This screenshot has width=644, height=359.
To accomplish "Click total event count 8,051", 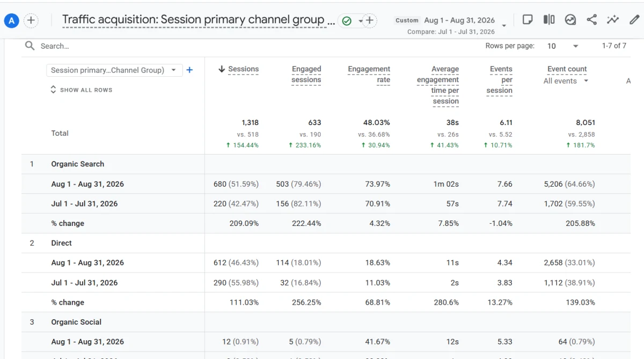I will pyautogui.click(x=586, y=123).
